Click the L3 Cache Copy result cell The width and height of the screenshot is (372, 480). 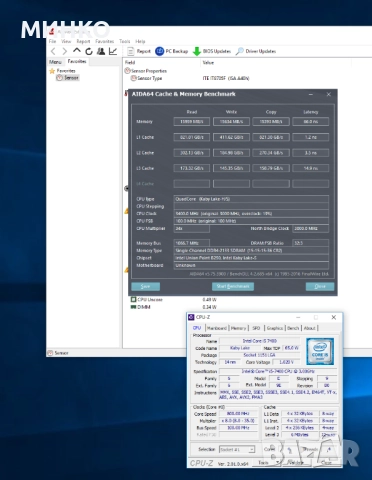271,168
